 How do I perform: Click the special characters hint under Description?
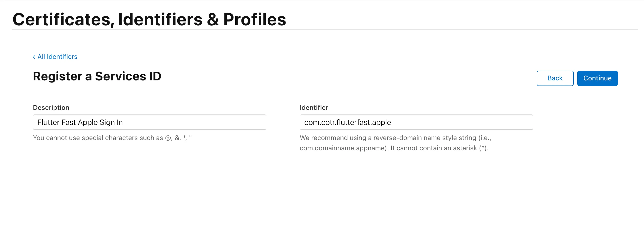pyautogui.click(x=112, y=138)
